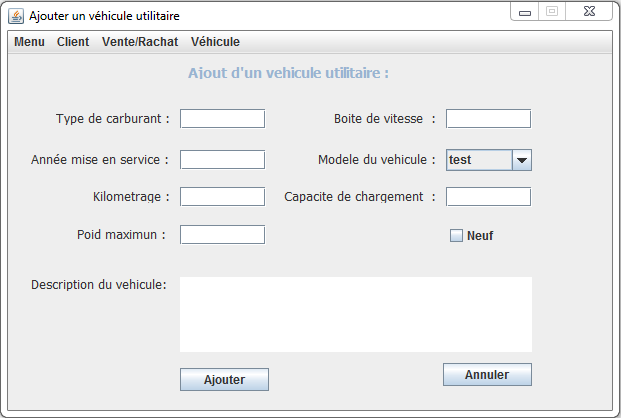Open the Client menu

tap(73, 42)
